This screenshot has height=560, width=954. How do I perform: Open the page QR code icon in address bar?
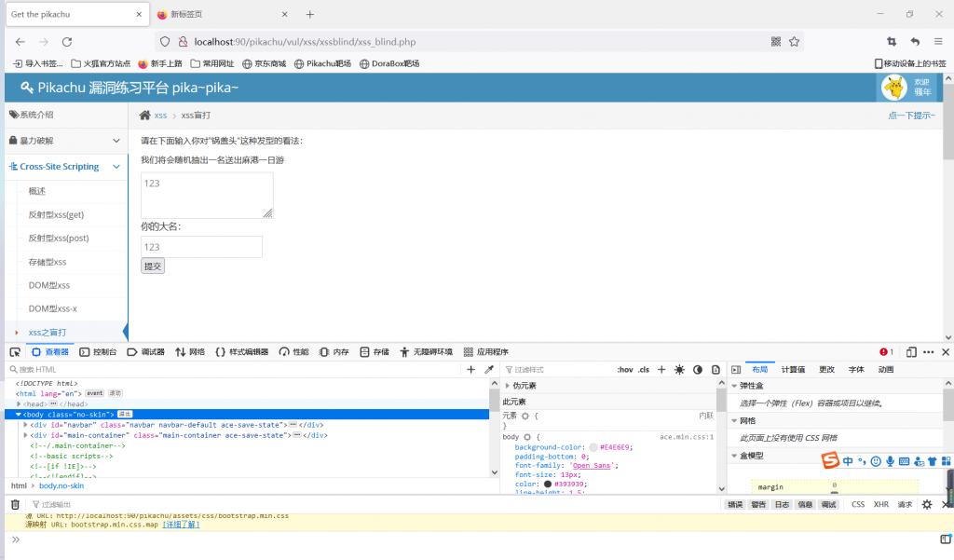[x=776, y=42]
